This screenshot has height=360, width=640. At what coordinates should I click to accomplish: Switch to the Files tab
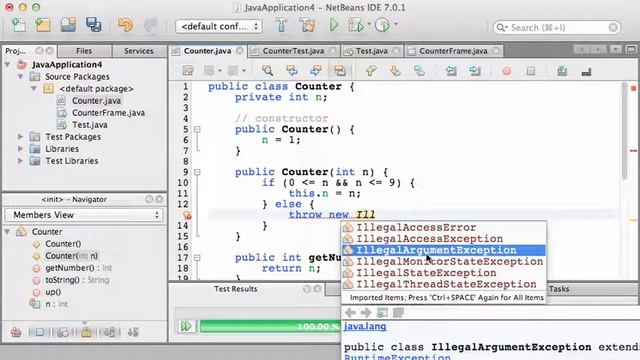[x=84, y=51]
